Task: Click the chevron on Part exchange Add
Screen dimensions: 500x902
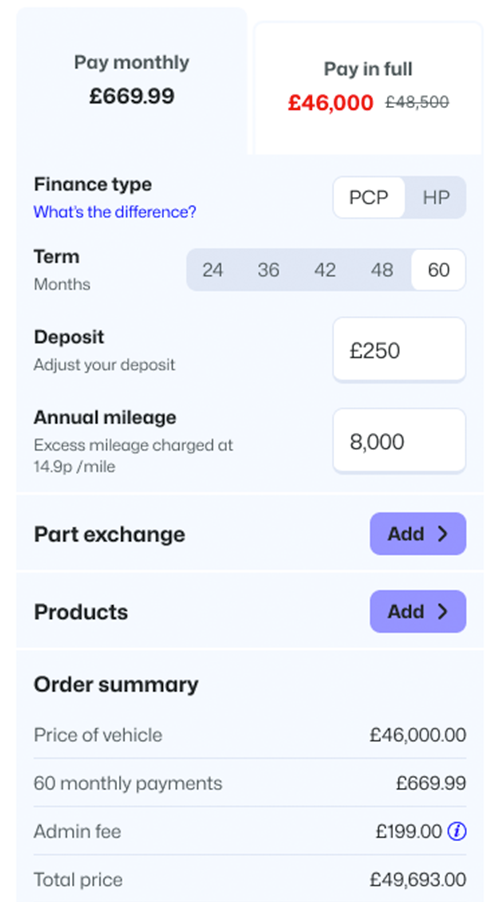Action: click(442, 534)
